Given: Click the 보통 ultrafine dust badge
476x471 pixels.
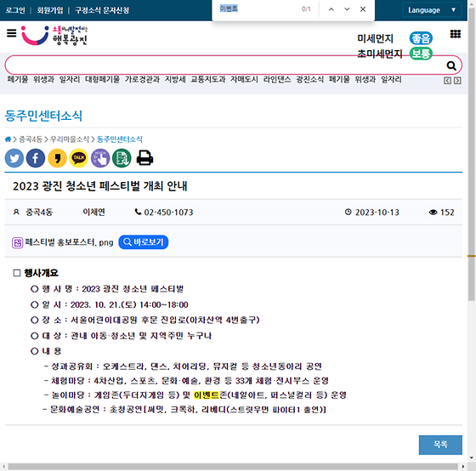Looking at the screenshot, I should (x=421, y=54).
